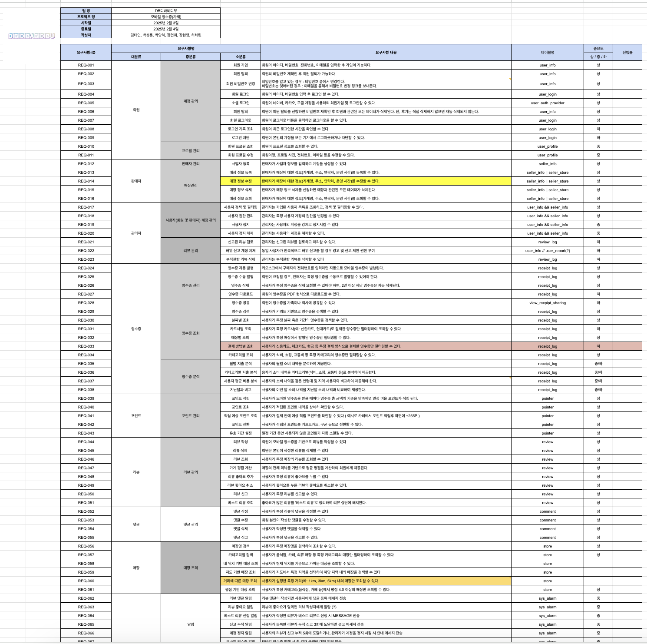This screenshot has width=647, height=644.
Task: Click the '로그인 기록 조회' cell
Action: point(241,129)
